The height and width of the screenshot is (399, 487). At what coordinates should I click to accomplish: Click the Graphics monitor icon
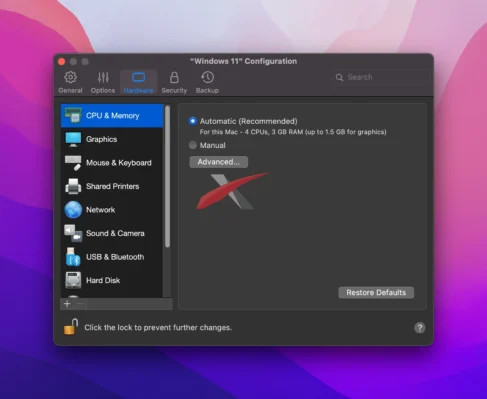pos(73,139)
